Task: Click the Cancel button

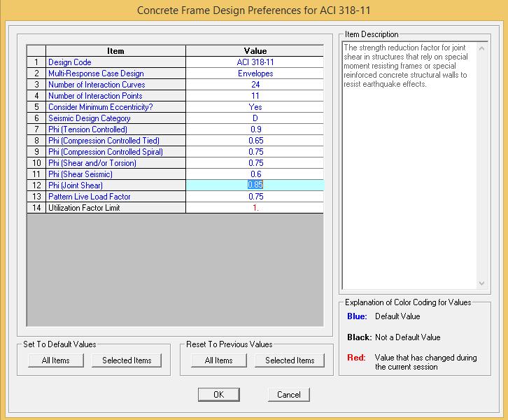Action: (289, 394)
